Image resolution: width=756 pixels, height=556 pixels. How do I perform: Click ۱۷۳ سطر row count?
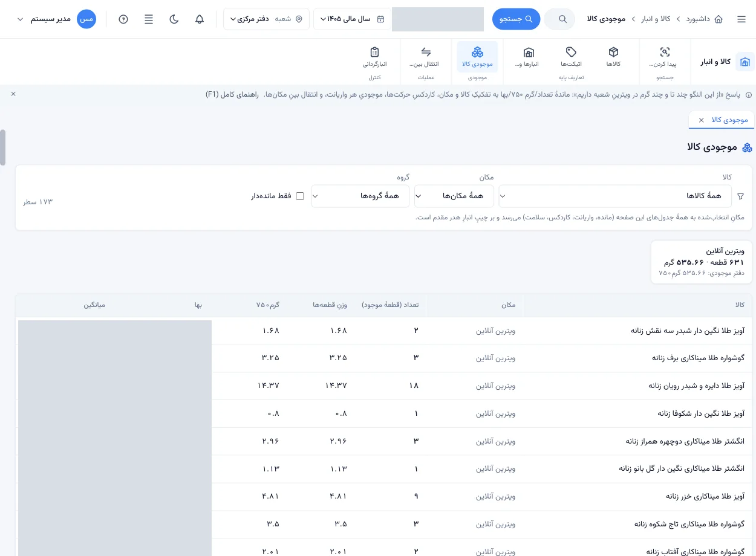pos(38,202)
